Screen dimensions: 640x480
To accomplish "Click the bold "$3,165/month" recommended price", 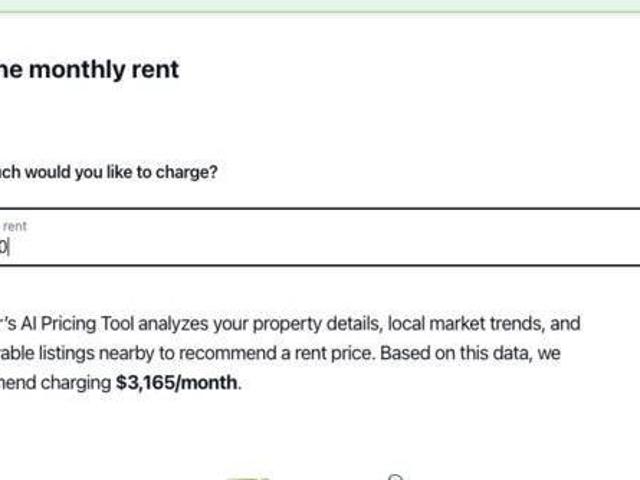I will (177, 382).
